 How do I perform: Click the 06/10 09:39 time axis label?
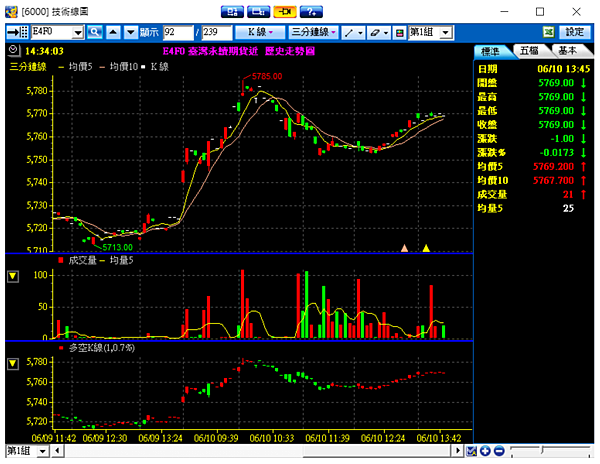(x=216, y=438)
